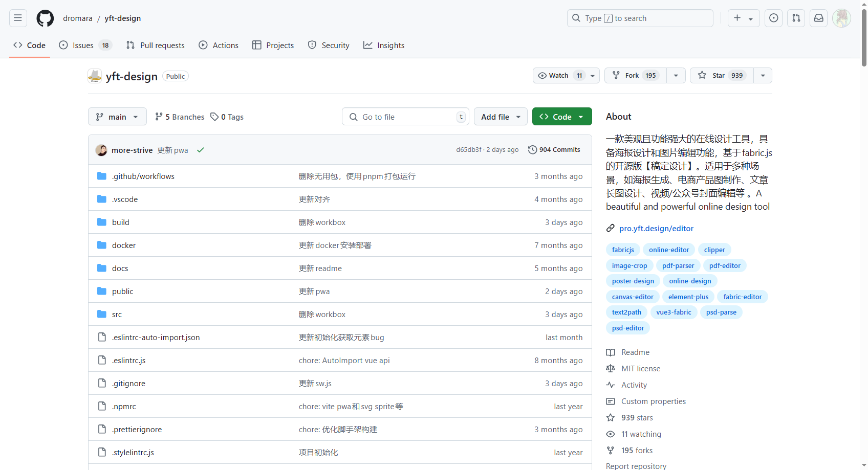
Task: Click the .github/workflows folder icon
Action: [x=102, y=176]
